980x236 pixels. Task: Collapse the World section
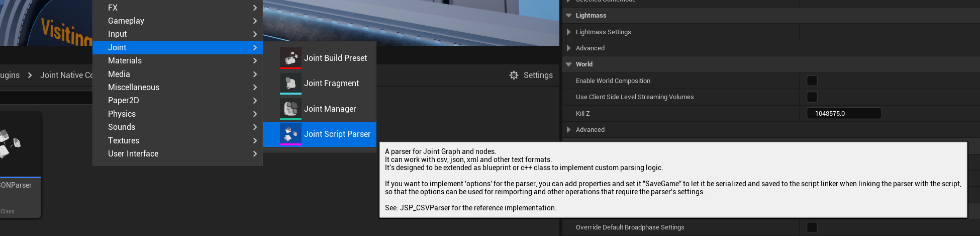pyautogui.click(x=569, y=64)
